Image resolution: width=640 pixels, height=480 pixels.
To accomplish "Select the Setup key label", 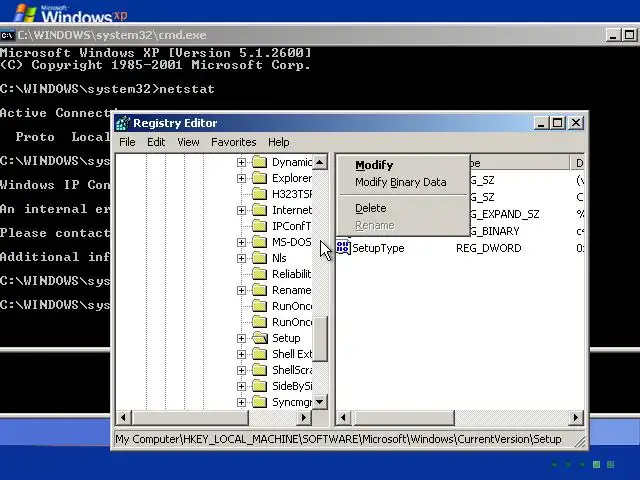I will [x=286, y=338].
